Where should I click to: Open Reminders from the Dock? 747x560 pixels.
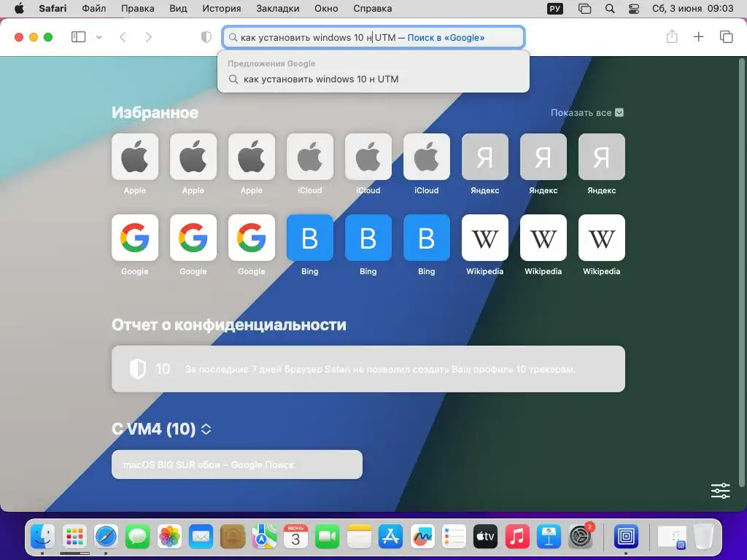click(x=454, y=537)
